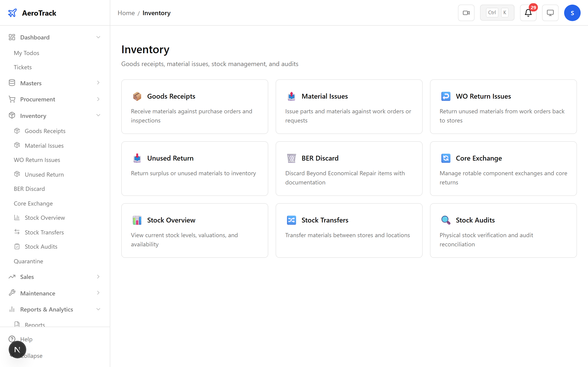Expand the Maintenance sidebar section
The image size is (588, 367).
tap(98, 293)
